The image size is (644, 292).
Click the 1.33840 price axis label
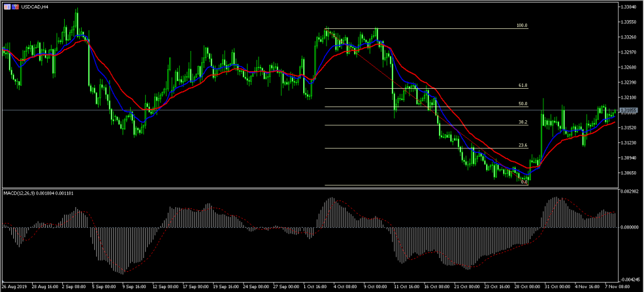(629, 7)
